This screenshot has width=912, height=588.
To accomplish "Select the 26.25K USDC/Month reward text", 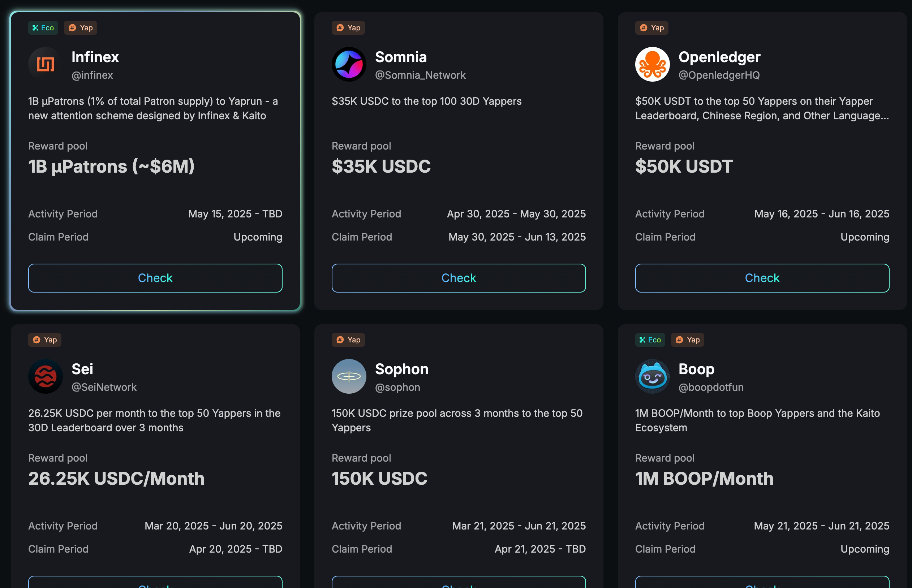I will coord(116,479).
